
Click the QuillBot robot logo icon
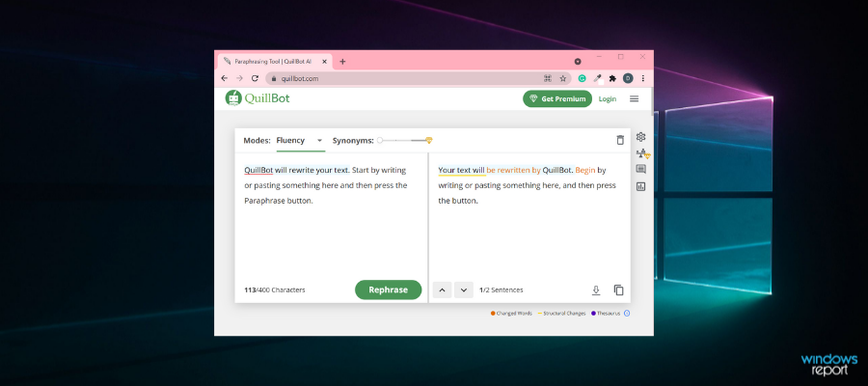click(x=233, y=98)
